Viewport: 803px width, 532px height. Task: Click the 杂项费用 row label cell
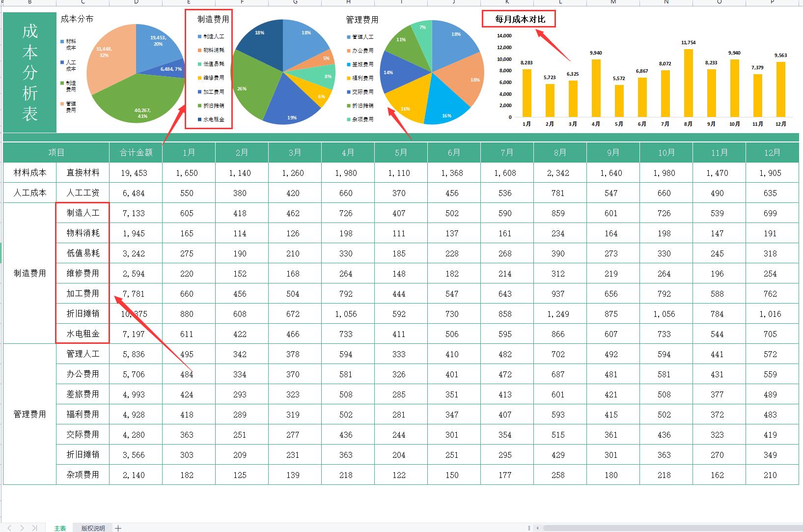coord(83,475)
